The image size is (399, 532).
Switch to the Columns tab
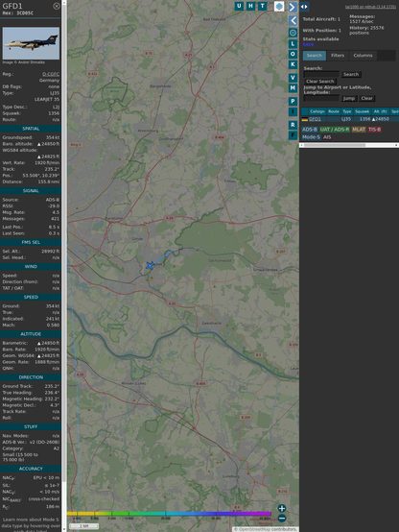tap(363, 56)
